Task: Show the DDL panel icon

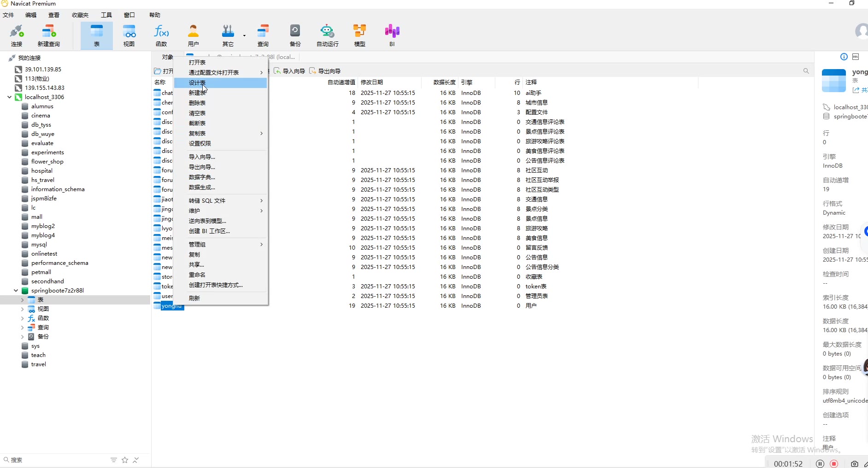Action: click(856, 57)
